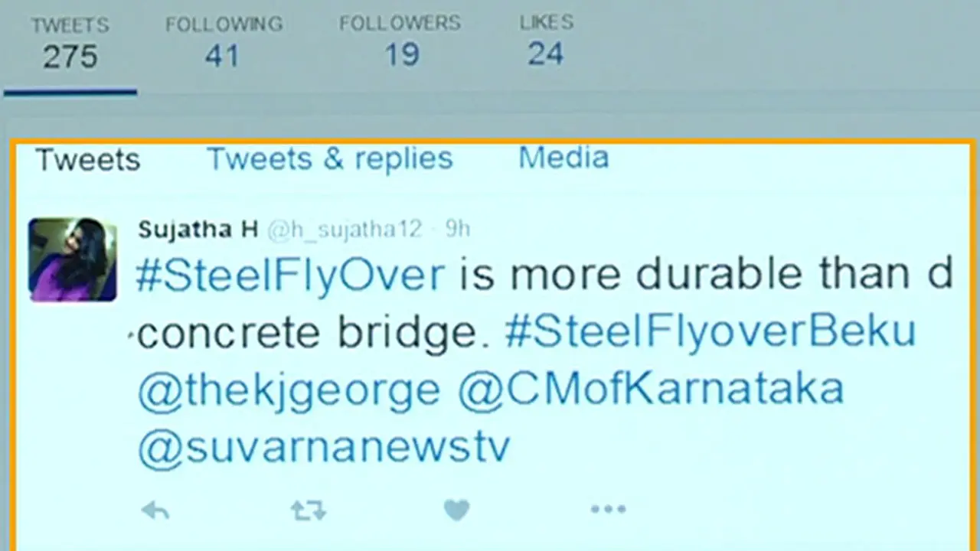Click the Sujatha H display name
This screenshot has height=551, width=980.
(198, 230)
